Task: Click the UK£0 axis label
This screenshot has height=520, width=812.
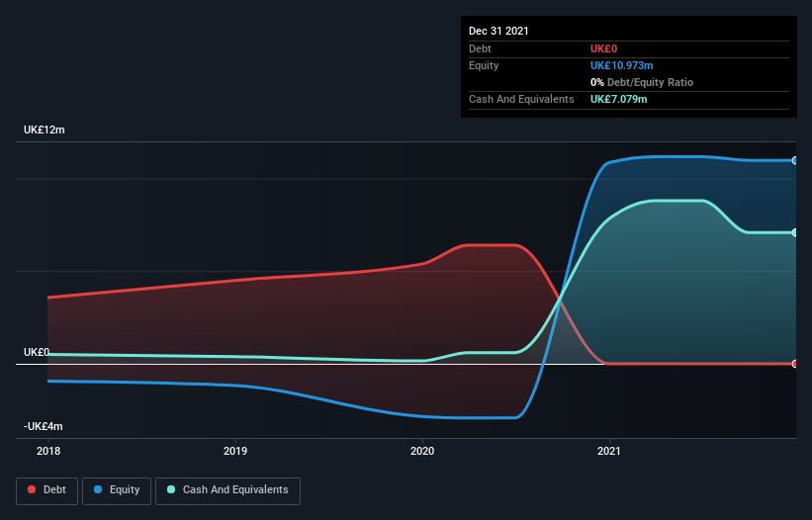Action: (x=37, y=352)
